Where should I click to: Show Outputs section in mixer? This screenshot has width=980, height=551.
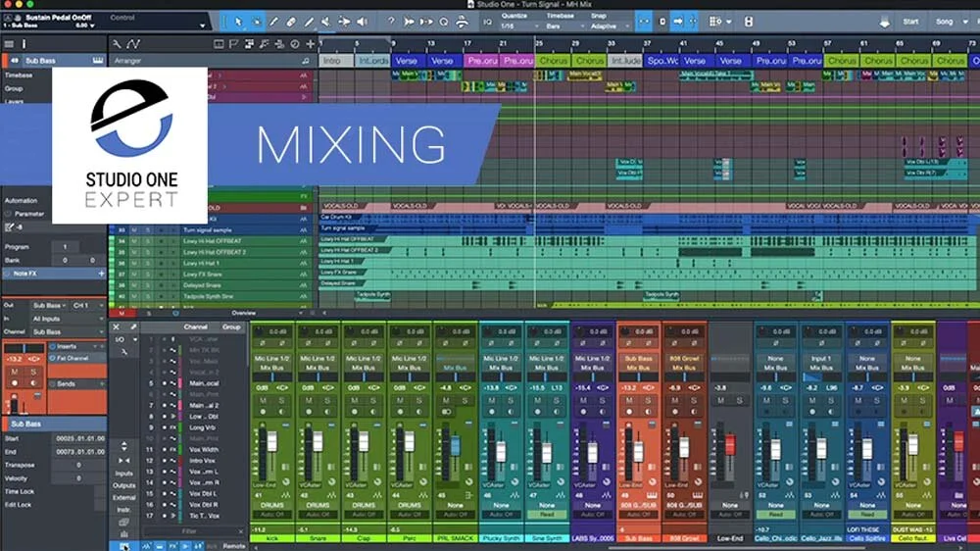coord(123,485)
